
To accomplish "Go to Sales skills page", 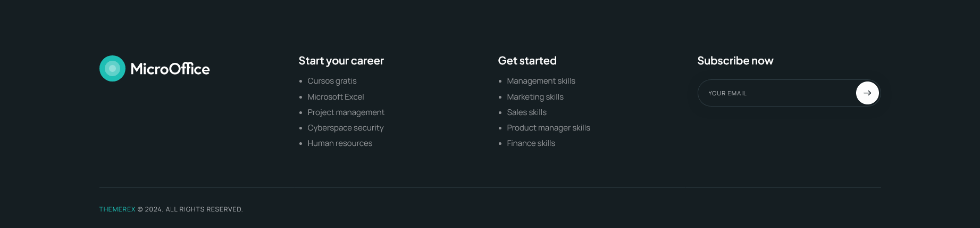I will 526,112.
